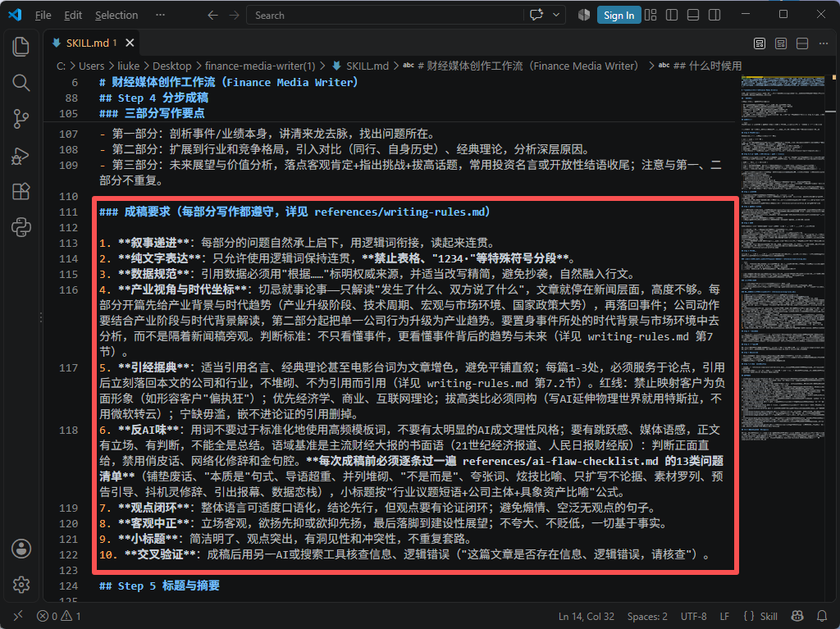
Task: Select the SKILL.md editor tab
Action: (x=91, y=43)
